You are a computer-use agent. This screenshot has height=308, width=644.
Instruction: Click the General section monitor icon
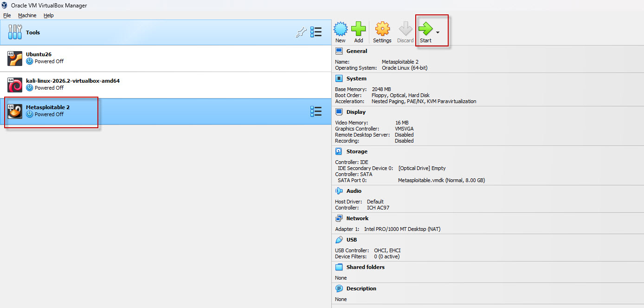[339, 51]
